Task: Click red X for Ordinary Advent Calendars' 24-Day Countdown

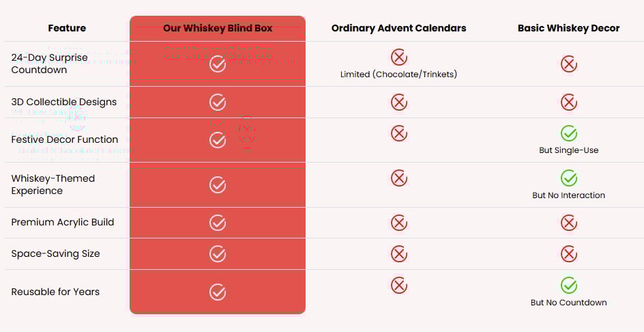Action: coord(399,57)
